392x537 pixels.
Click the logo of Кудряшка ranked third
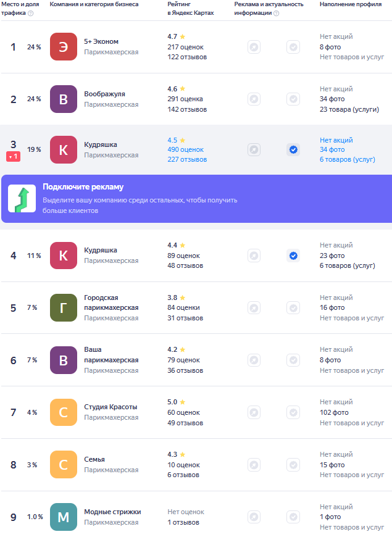(64, 149)
